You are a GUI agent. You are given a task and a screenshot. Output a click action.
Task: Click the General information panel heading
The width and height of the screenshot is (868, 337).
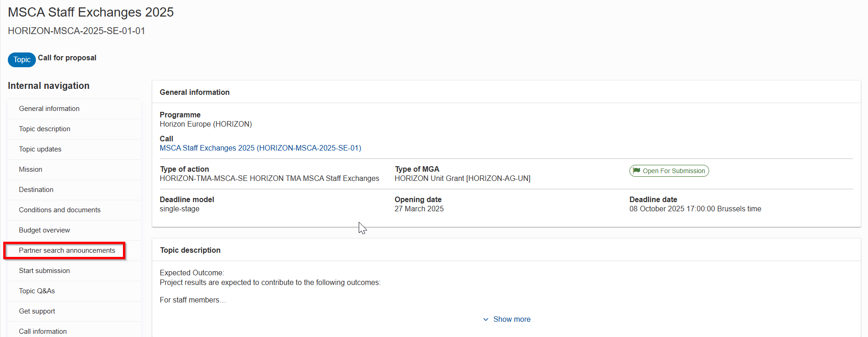click(194, 92)
